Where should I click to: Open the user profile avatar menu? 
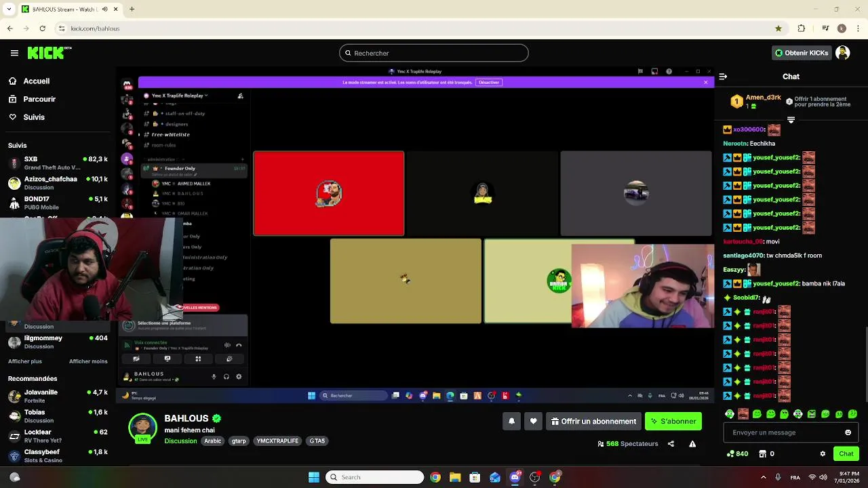(842, 53)
